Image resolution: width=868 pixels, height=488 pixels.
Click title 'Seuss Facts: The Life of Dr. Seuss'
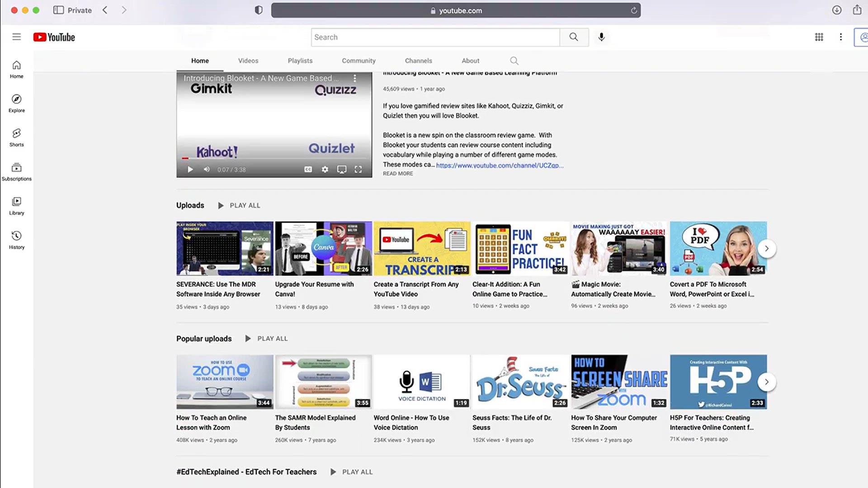(x=512, y=422)
